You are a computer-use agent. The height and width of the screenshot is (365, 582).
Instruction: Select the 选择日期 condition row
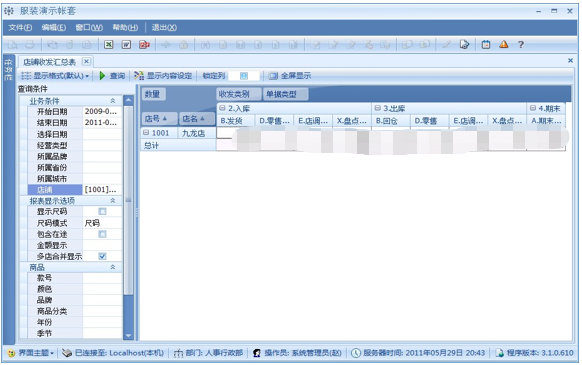75,134
